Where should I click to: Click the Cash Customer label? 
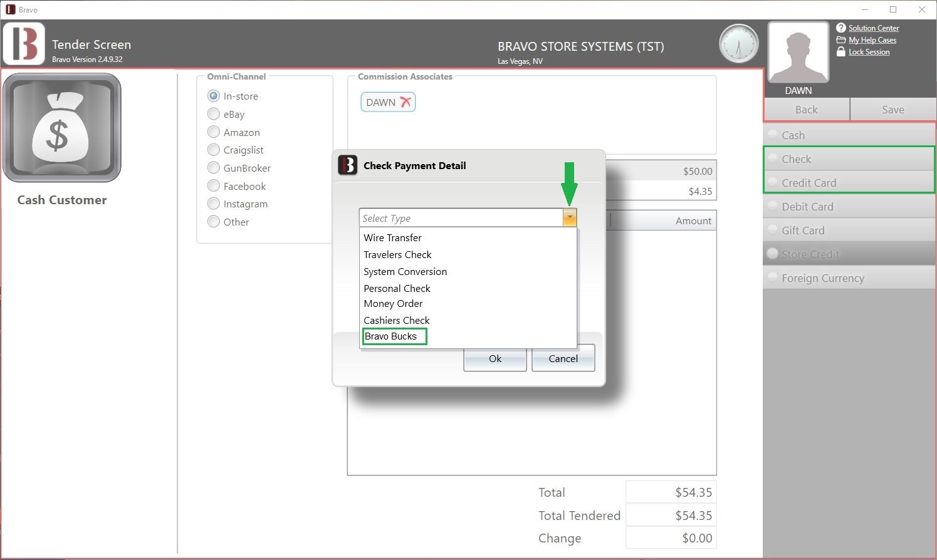pos(61,200)
